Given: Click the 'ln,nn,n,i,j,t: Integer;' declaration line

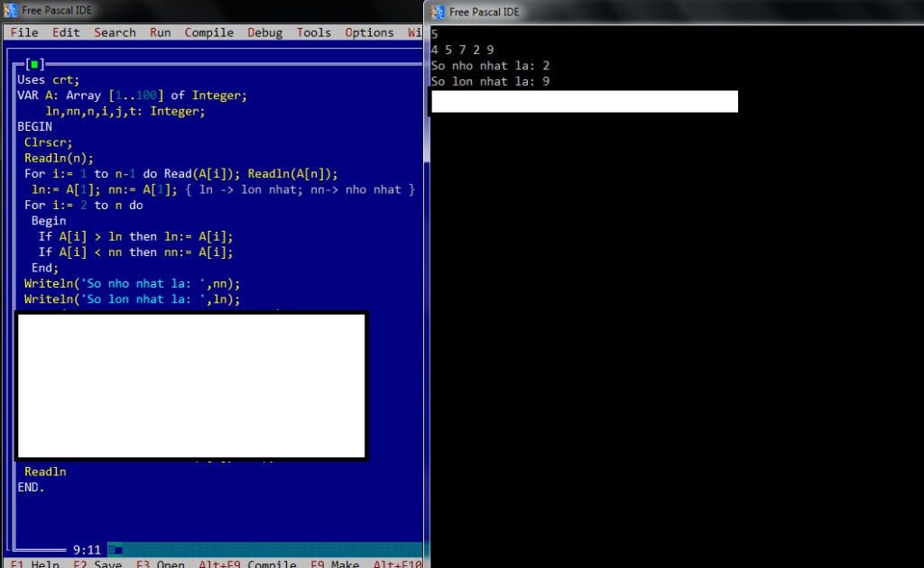Looking at the screenshot, I should [x=125, y=111].
